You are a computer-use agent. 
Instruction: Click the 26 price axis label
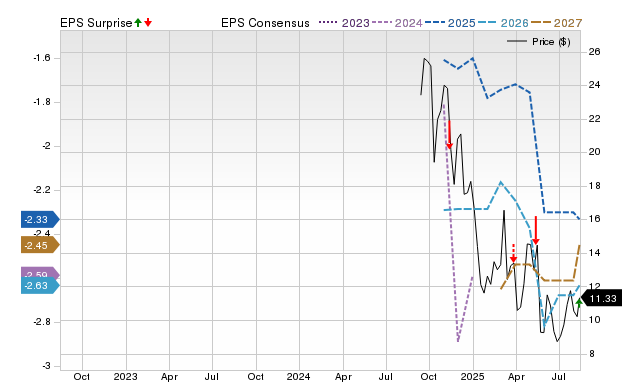click(x=594, y=51)
